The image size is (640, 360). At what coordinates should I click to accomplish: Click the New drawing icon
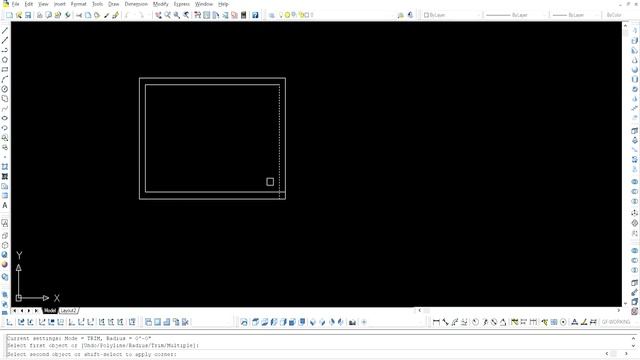tap(9, 15)
